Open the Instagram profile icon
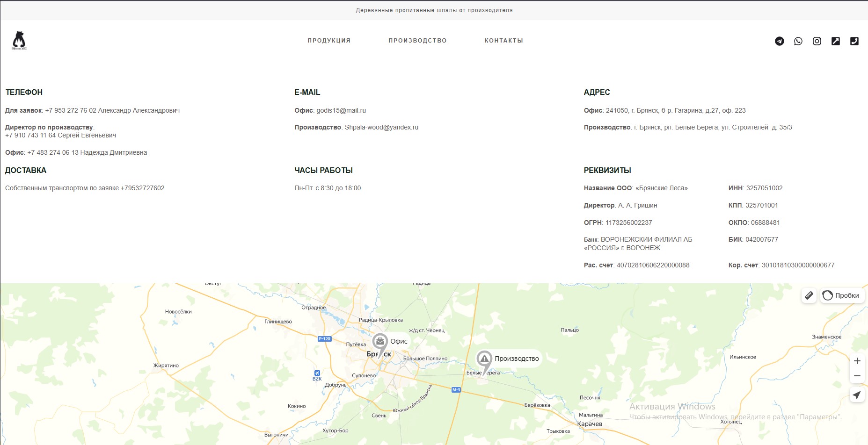The height and width of the screenshot is (445, 868). (817, 41)
